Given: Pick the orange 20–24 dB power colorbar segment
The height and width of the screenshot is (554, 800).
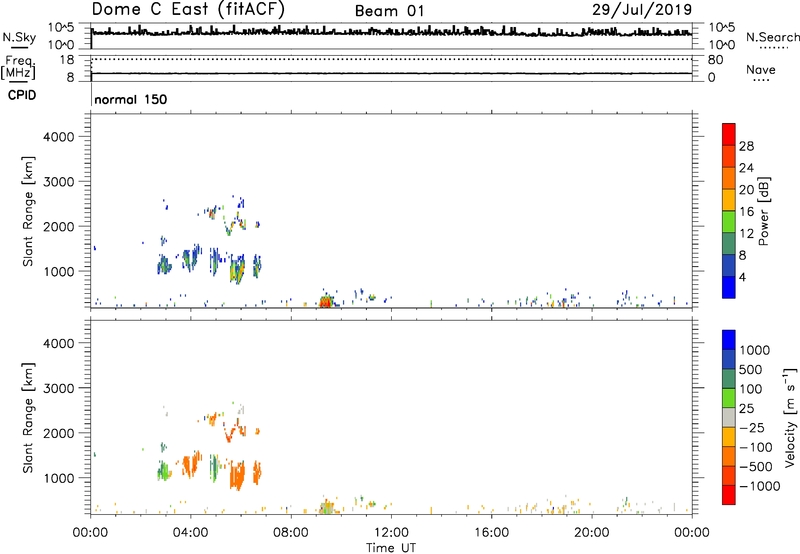Looking at the screenshot, I should tap(729, 178).
